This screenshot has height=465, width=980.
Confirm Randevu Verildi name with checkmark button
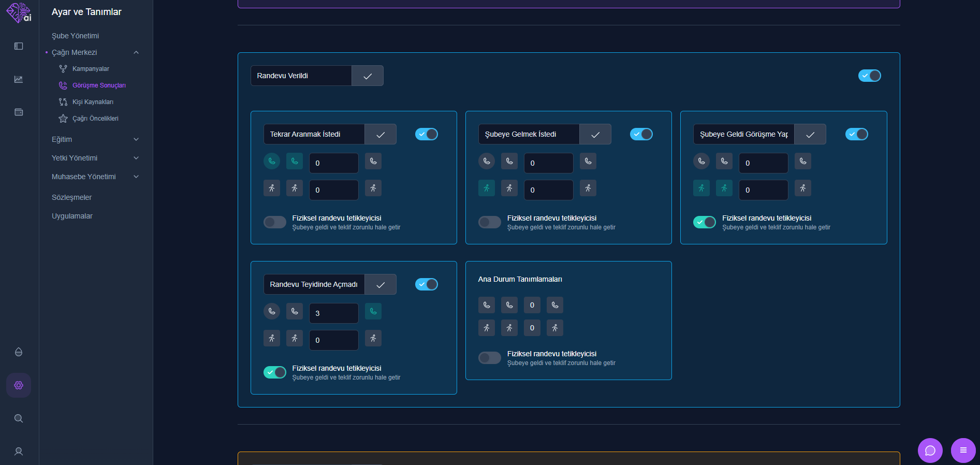click(x=368, y=76)
